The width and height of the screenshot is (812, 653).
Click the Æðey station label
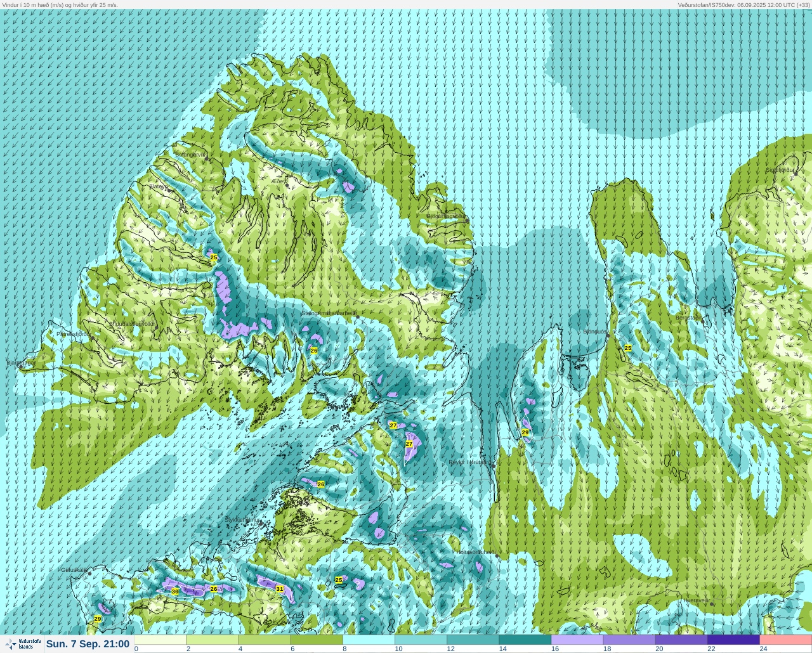[x=279, y=181]
